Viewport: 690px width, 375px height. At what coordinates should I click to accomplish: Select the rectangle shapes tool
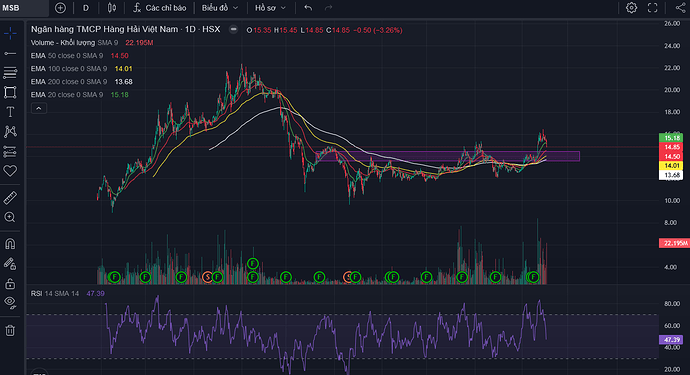tap(10, 92)
